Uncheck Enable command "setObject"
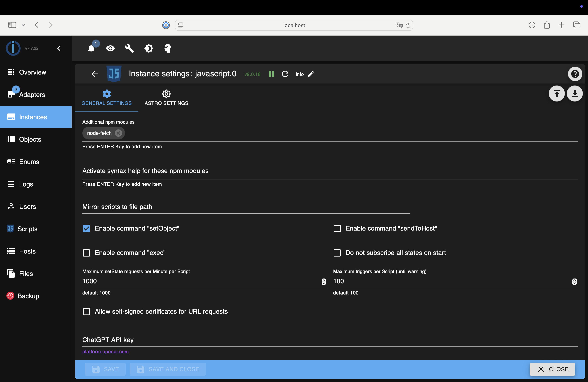This screenshot has width=588, height=382. pos(86,229)
